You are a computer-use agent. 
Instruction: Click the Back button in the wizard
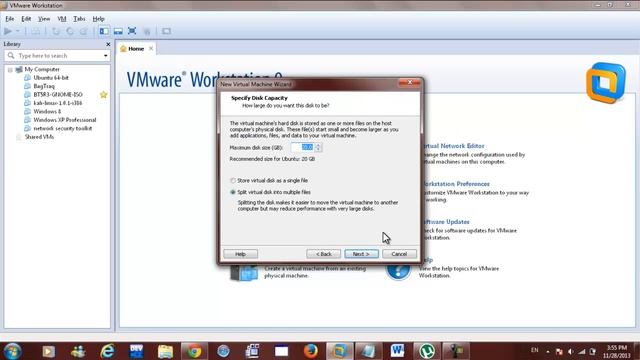point(324,254)
